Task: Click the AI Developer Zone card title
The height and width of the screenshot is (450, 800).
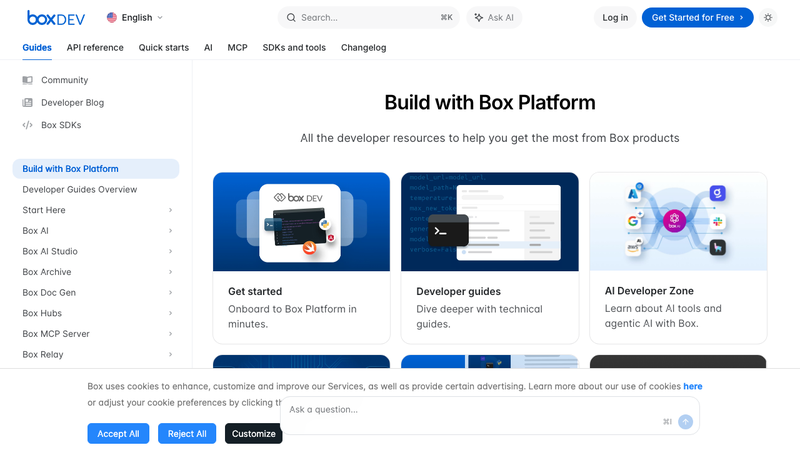Action: pyautogui.click(x=649, y=291)
